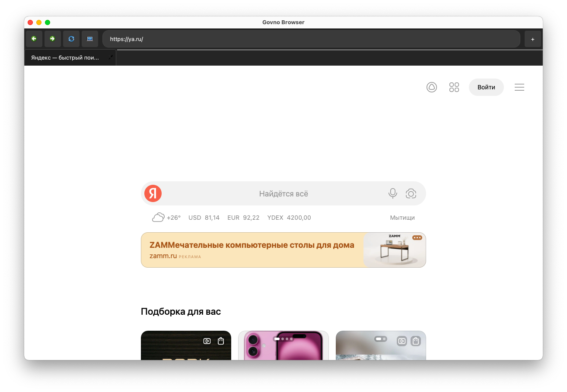567x392 pixels.
Task: Maximize the window with the green button
Action: (48, 22)
